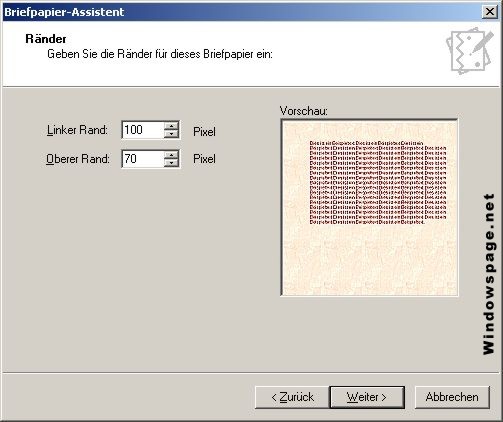Click the Pixel unit beside Linker Rand
Viewport: 503px width, 422px height.
point(204,132)
